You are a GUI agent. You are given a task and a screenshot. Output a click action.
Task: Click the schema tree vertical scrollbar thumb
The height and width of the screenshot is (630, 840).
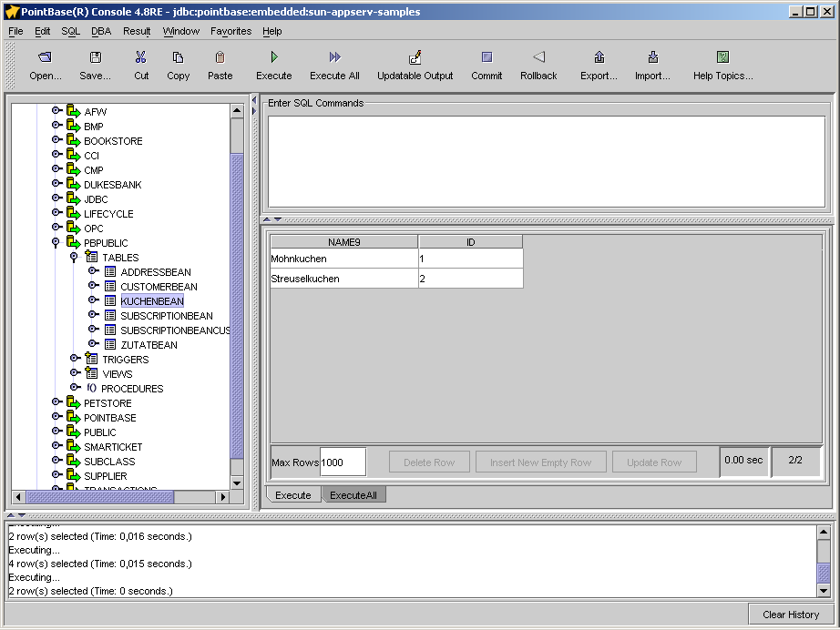pyautogui.click(x=236, y=305)
